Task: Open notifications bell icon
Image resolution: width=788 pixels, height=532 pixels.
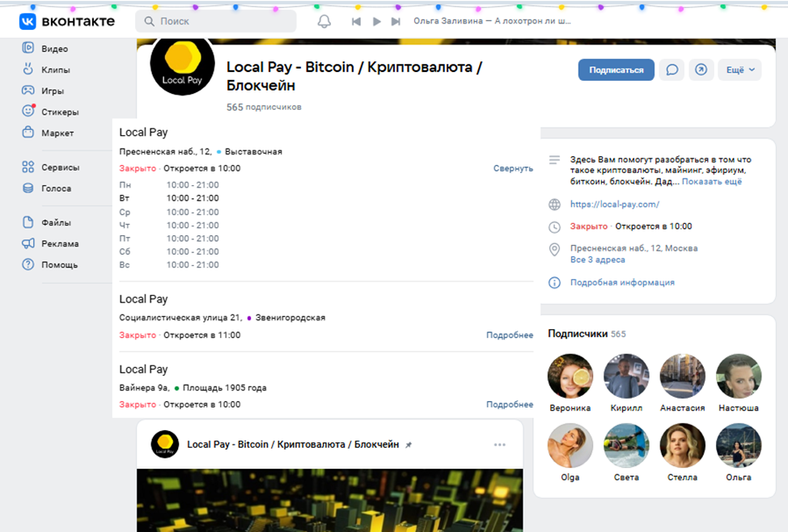Action: pos(324,21)
